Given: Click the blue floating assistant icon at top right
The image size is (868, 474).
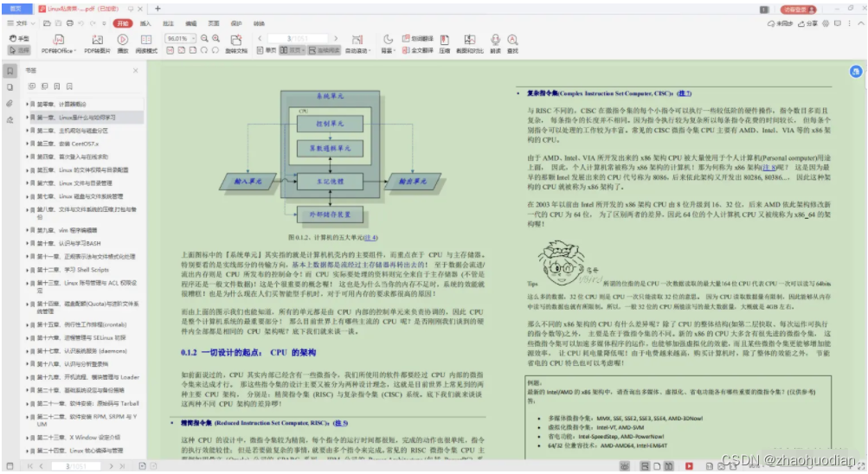Looking at the screenshot, I should tap(856, 71).
